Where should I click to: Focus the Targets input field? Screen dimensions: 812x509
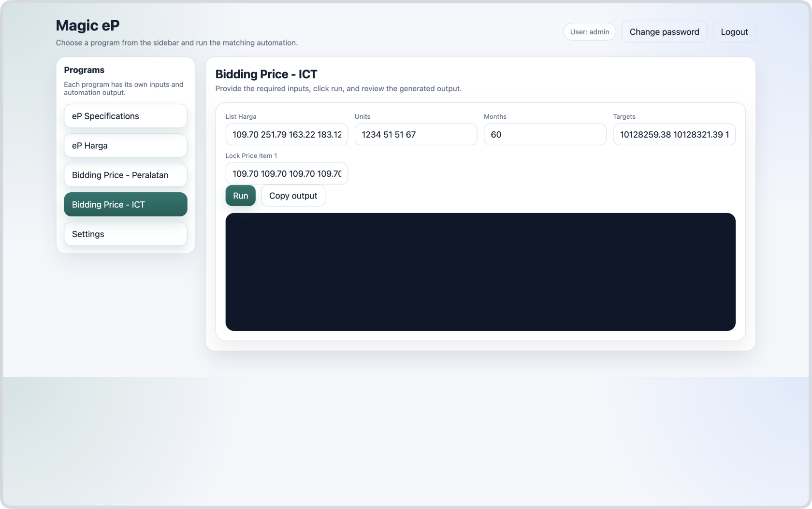674,134
